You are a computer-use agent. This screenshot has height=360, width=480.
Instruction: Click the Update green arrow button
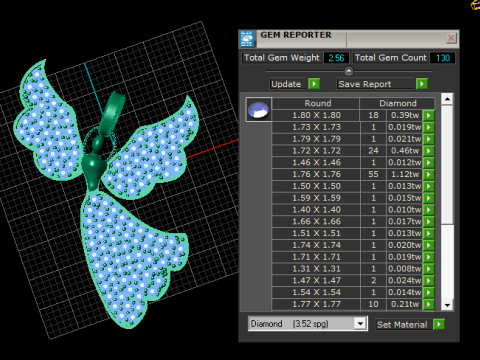tap(314, 84)
